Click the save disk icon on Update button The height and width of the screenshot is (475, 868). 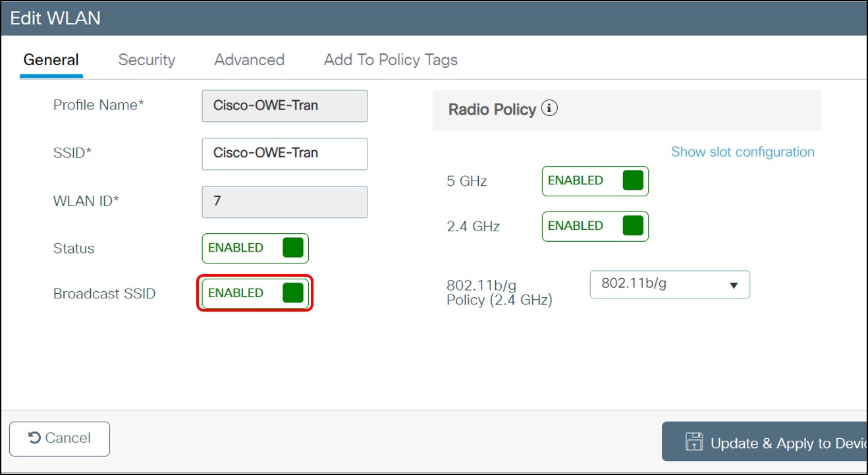click(695, 441)
